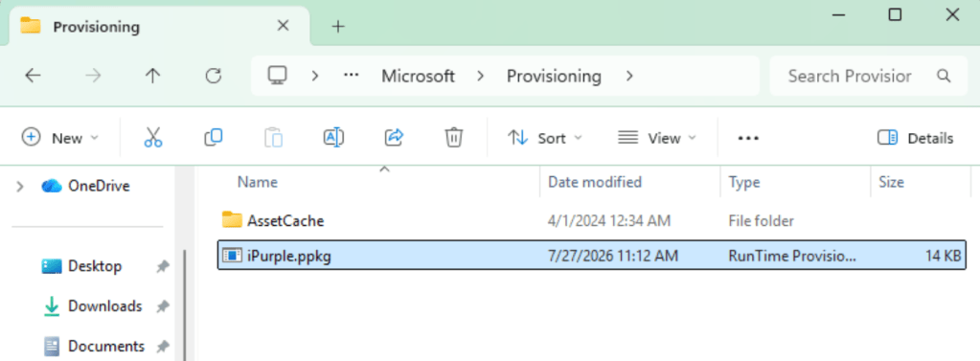Image resolution: width=980 pixels, height=361 pixels.
Task: Click the Share icon in toolbar
Action: click(393, 137)
